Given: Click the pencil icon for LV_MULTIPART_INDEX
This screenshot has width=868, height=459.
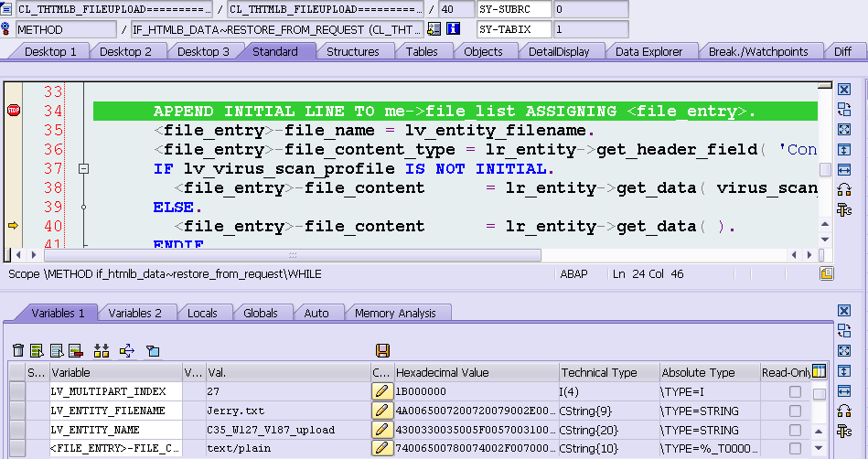Looking at the screenshot, I should 380,391.
